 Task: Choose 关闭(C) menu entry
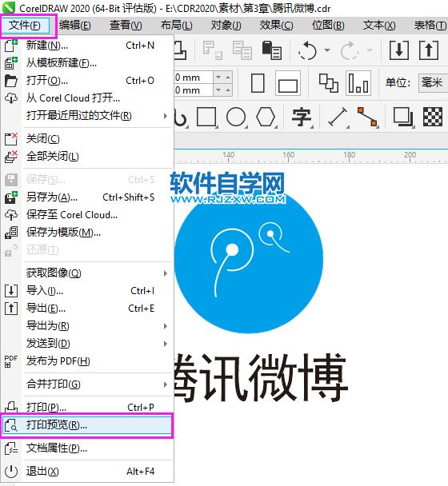point(87,139)
